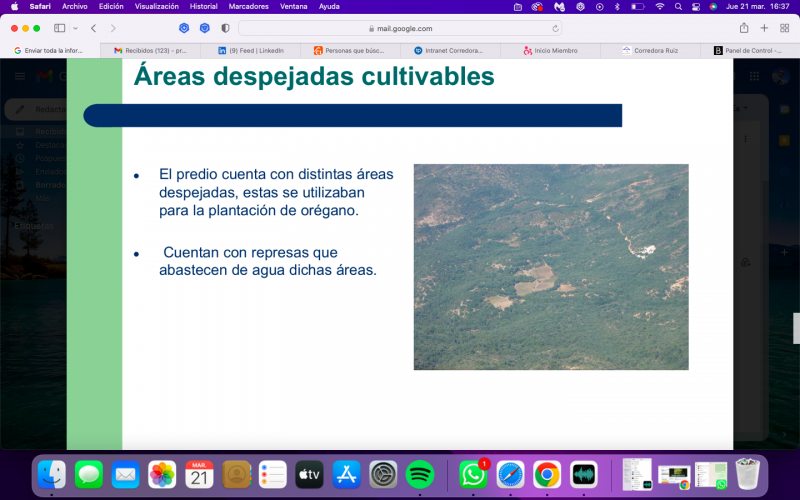The width and height of the screenshot is (800, 500).
Task: Open the Wi-Fi status menu
Action: click(x=660, y=7)
